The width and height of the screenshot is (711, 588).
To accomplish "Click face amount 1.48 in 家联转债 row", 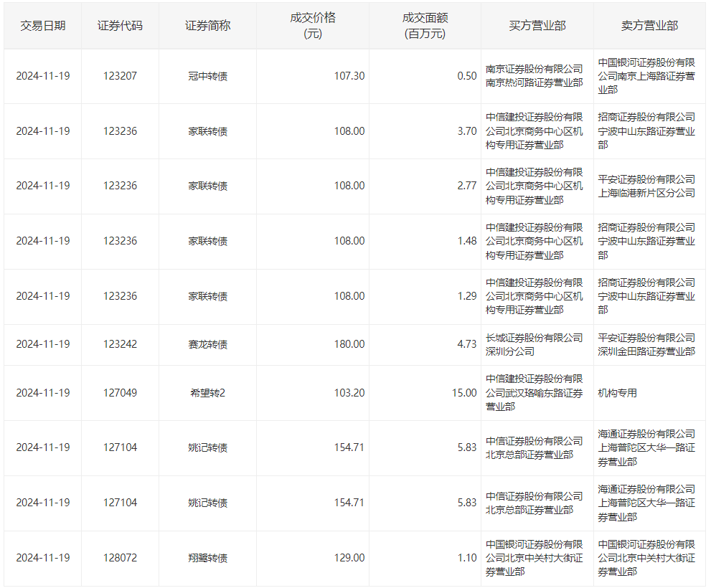I will coord(467,241).
